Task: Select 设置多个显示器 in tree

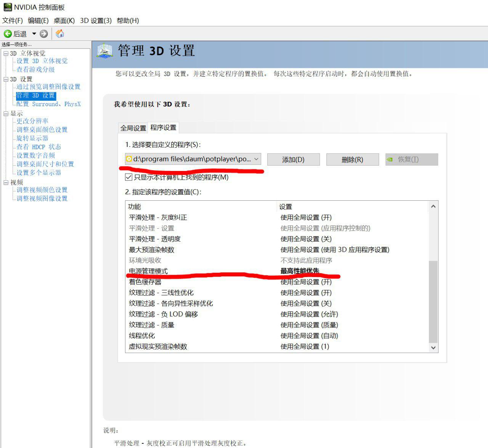Action: [x=39, y=172]
